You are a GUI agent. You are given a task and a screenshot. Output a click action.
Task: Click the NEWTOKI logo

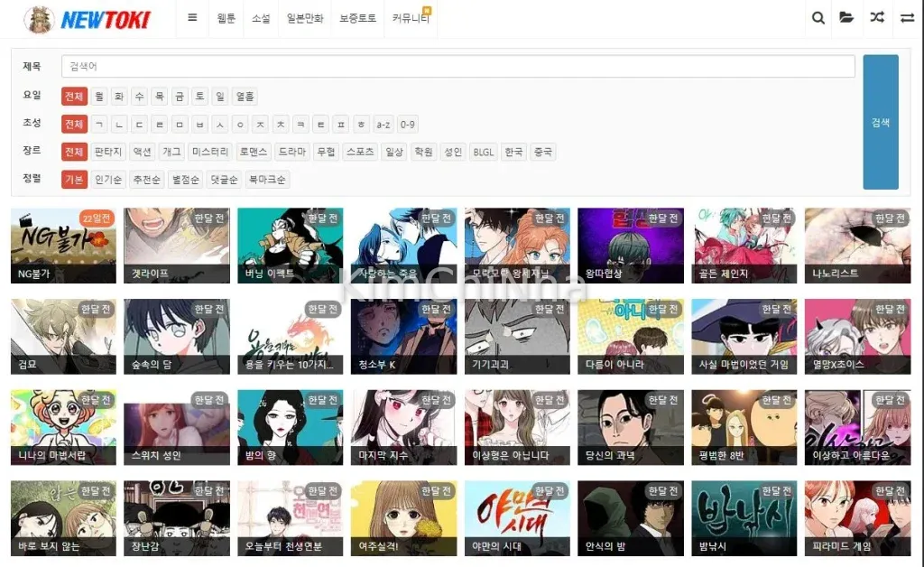tap(88, 19)
